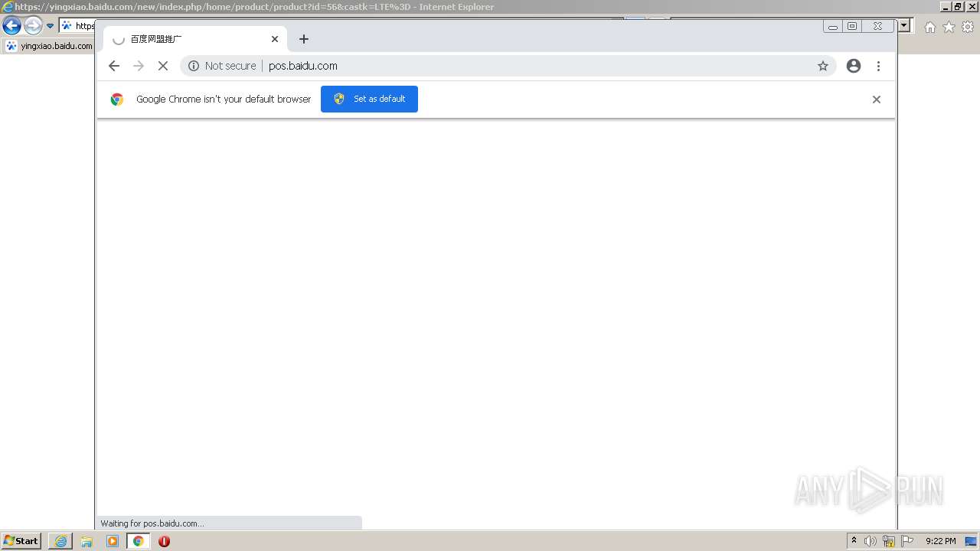Maximize the Chrome window
Viewport: 980px width, 551px height.
pos(851,26)
